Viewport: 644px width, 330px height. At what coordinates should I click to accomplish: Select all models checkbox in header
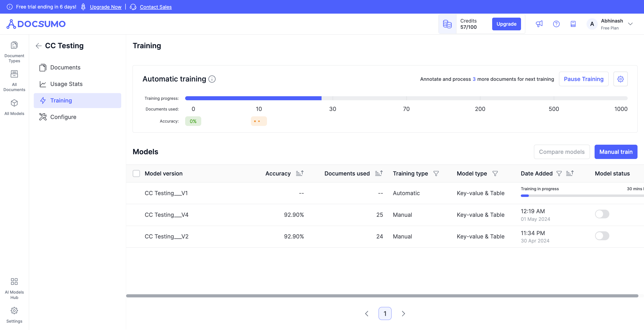136,173
